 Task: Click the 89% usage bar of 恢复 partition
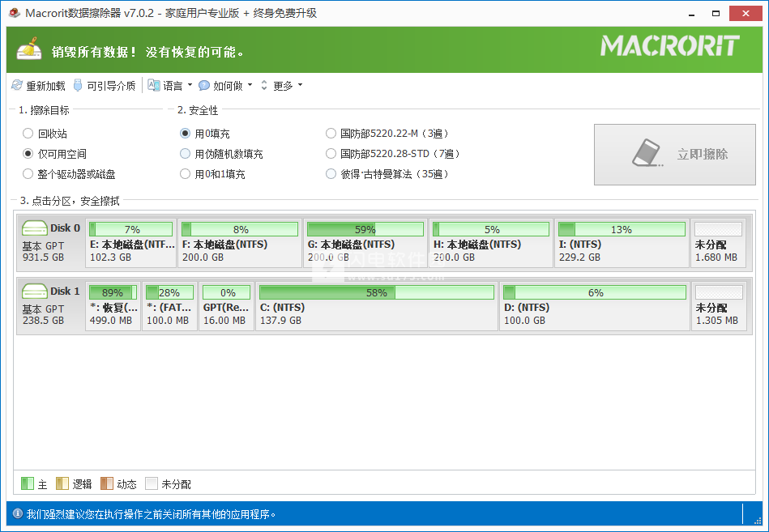click(x=113, y=292)
